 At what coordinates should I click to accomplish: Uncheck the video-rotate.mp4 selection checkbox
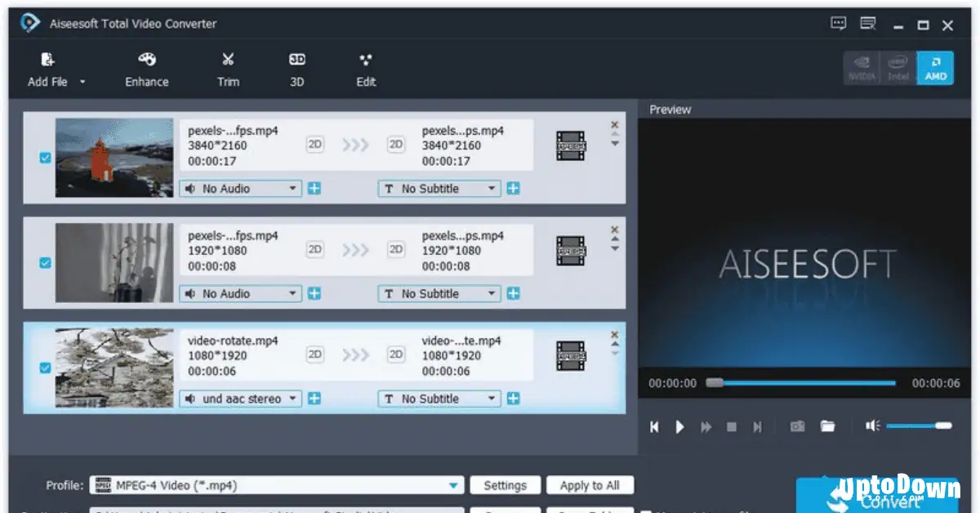[44, 368]
